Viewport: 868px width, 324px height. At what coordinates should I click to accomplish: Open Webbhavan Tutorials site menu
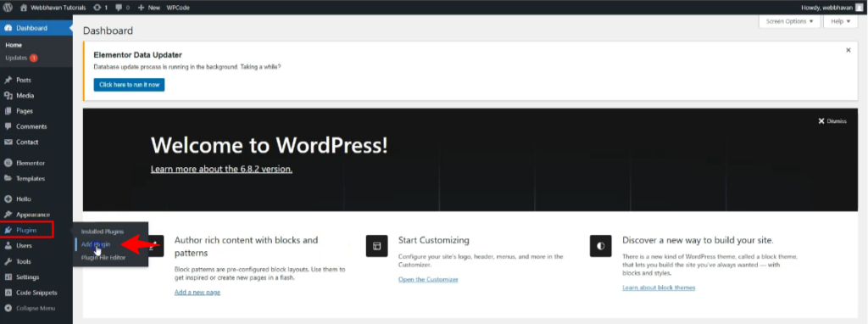pyautogui.click(x=53, y=8)
